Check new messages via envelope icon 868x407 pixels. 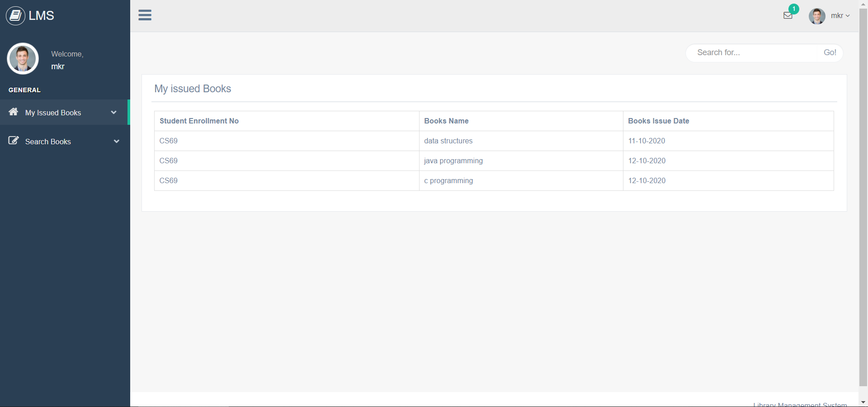pyautogui.click(x=788, y=15)
